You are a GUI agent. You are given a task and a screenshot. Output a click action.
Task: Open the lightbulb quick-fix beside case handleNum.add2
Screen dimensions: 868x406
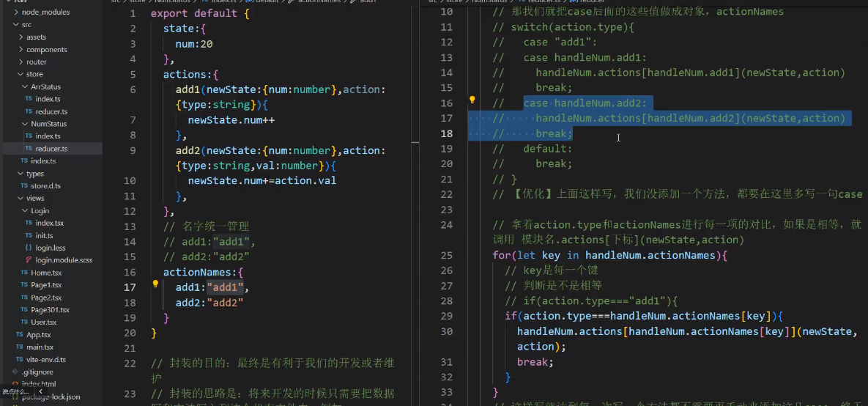click(472, 100)
